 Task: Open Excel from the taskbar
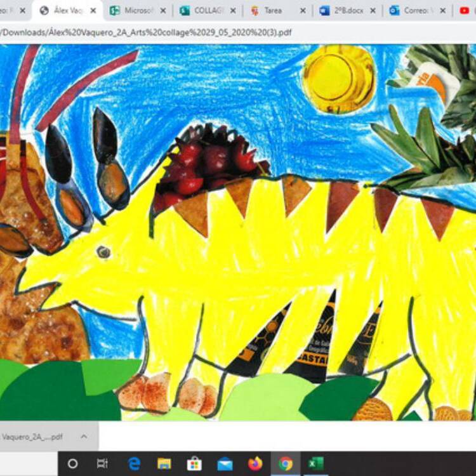[x=316, y=463]
